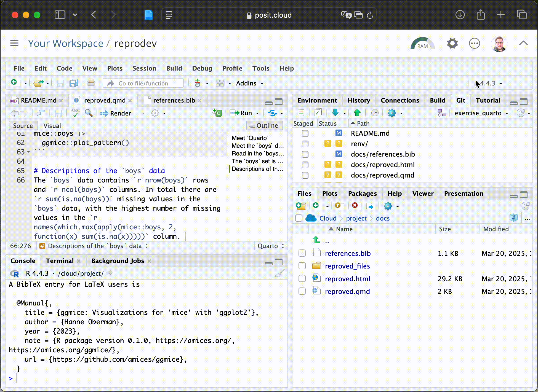Open the Session menu
Viewport: 538px width, 392px height.
144,68
